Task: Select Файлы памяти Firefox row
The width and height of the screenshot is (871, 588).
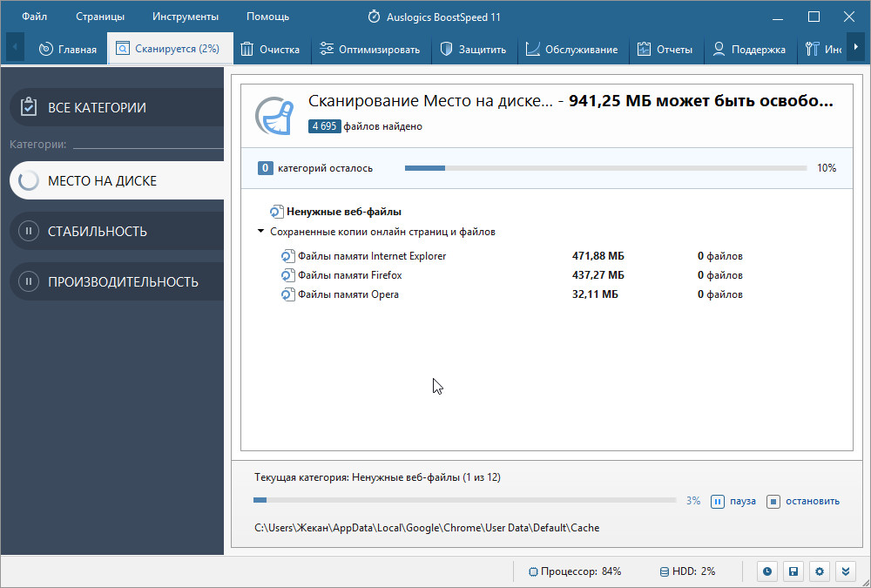Action: click(511, 275)
